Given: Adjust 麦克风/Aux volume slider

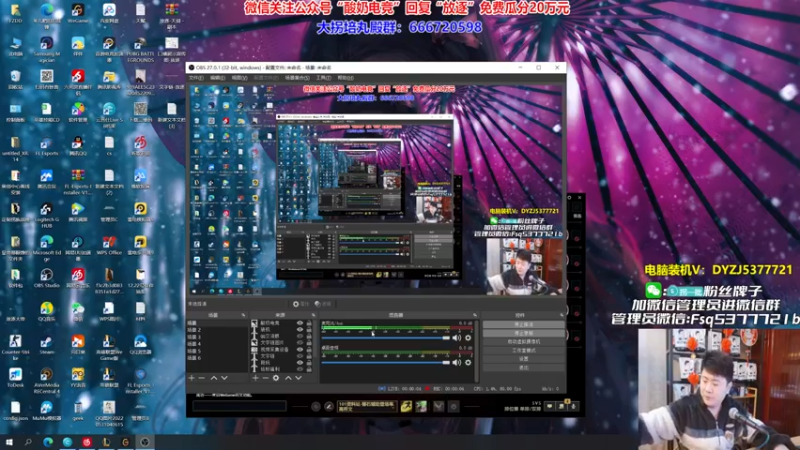Looking at the screenshot, I should click(386, 338).
